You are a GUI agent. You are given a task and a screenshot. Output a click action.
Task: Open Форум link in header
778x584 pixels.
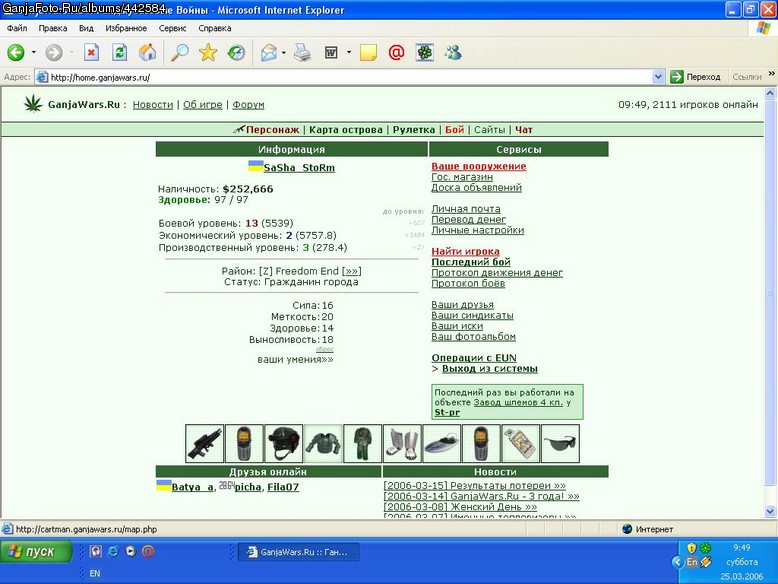pos(248,105)
